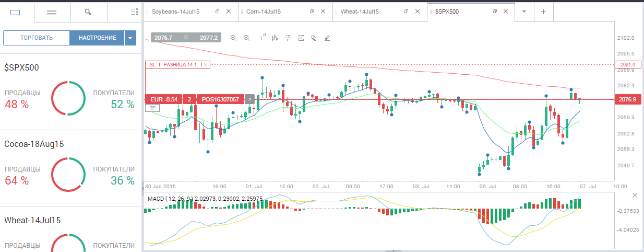The width and height of the screenshot is (644, 252).
Task: Remove the SL line with its X
Action: (x=206, y=64)
